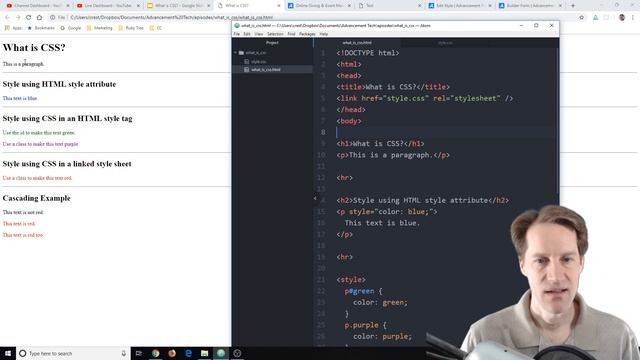The width and height of the screenshot is (640, 360).
Task: Maximize the Atom window
Action: click(536, 25)
